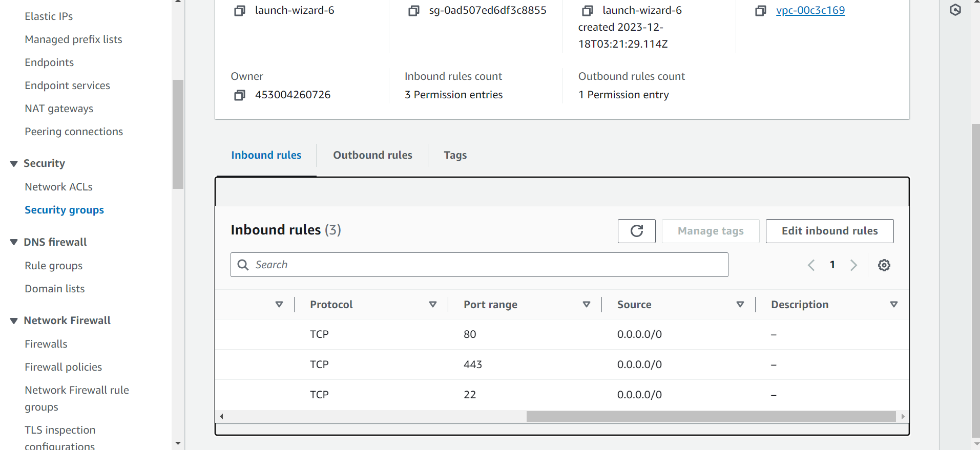Open the vpc-00c3c169 link
This screenshot has height=450, width=980.
pyautogui.click(x=810, y=11)
